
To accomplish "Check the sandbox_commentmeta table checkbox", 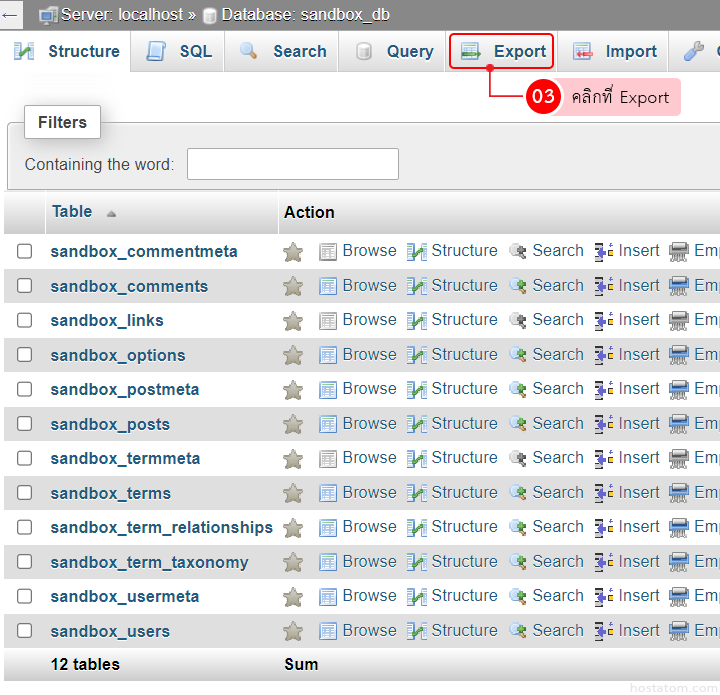I will [25, 251].
